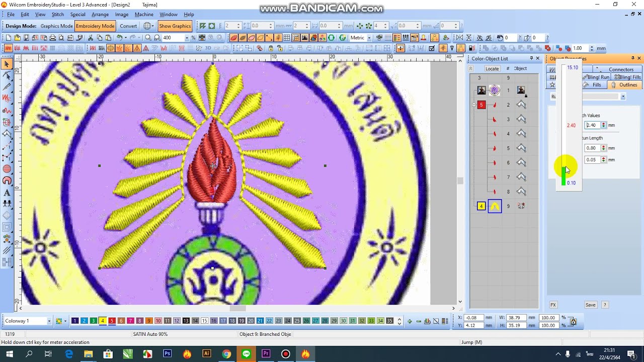Image resolution: width=644 pixels, height=362 pixels.
Task: Open the outline type dropdown in Object Properties
Action: pos(623,97)
